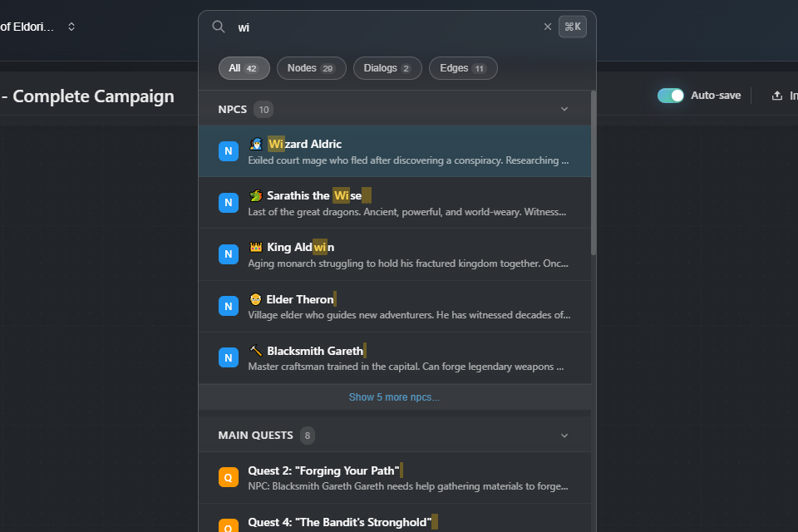Screen dimensions: 798x532
Task: Click the wizard emoji icon beside Wizard Aldric
Action: coord(257,143)
